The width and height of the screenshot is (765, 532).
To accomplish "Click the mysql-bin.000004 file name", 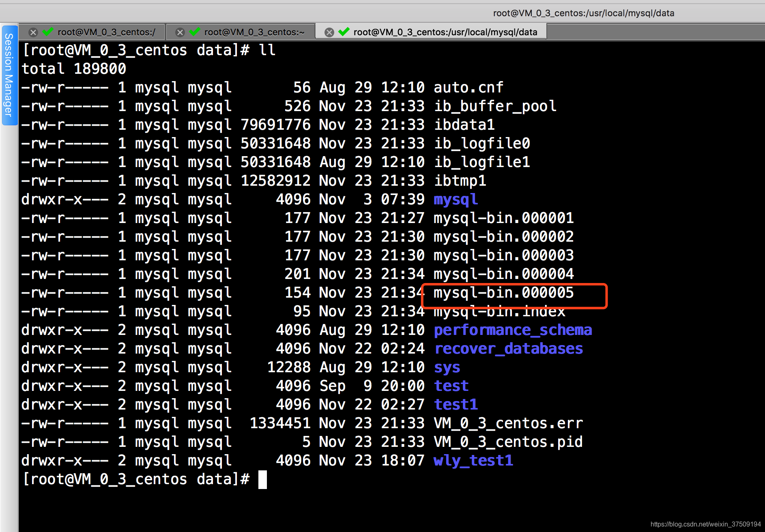I will [504, 274].
